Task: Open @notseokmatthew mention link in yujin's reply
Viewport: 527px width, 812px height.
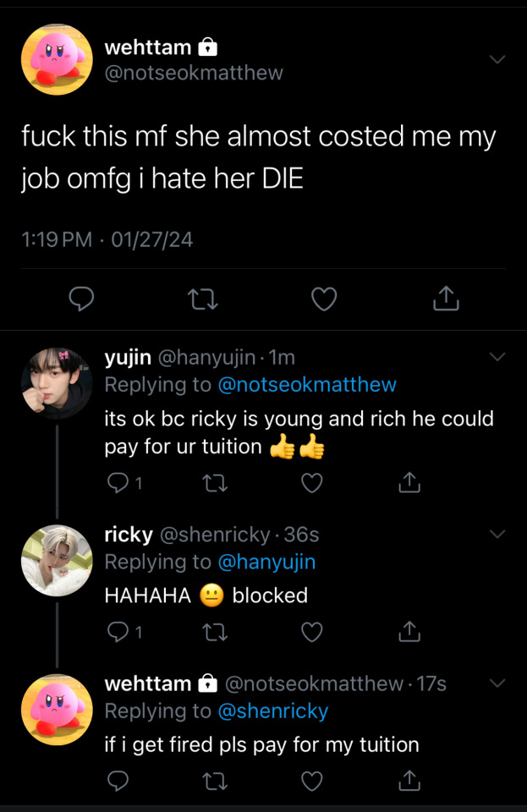Action: (x=307, y=385)
